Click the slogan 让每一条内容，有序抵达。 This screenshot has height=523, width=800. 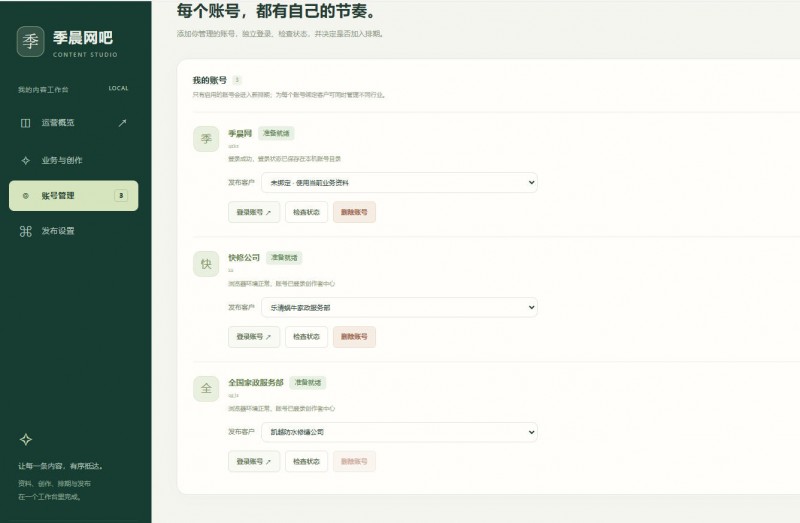point(61,466)
